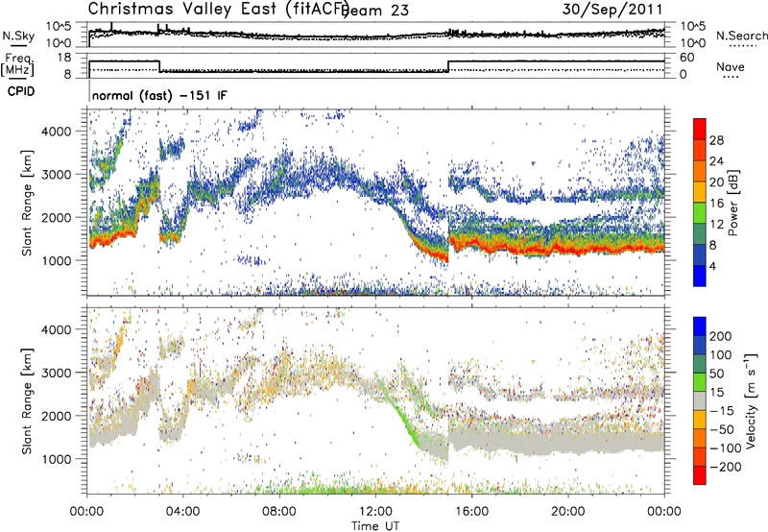The width and height of the screenshot is (768, 532).
Task: Click the red bottom of the velocity colorbar
Action: click(700, 475)
